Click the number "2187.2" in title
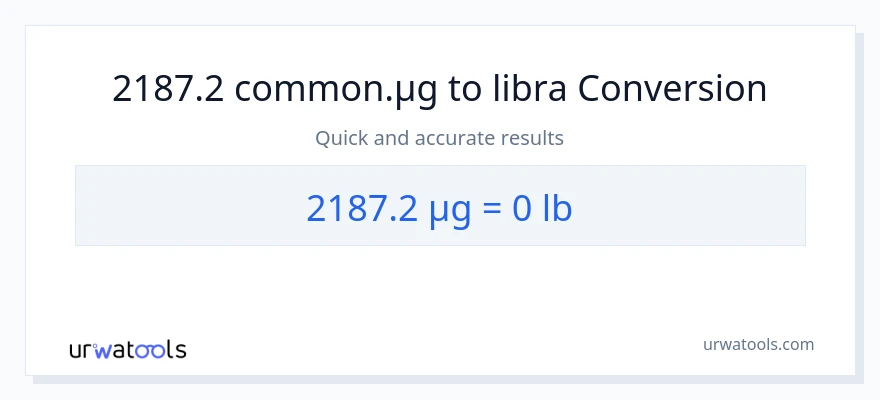The image size is (880, 400). 168,89
